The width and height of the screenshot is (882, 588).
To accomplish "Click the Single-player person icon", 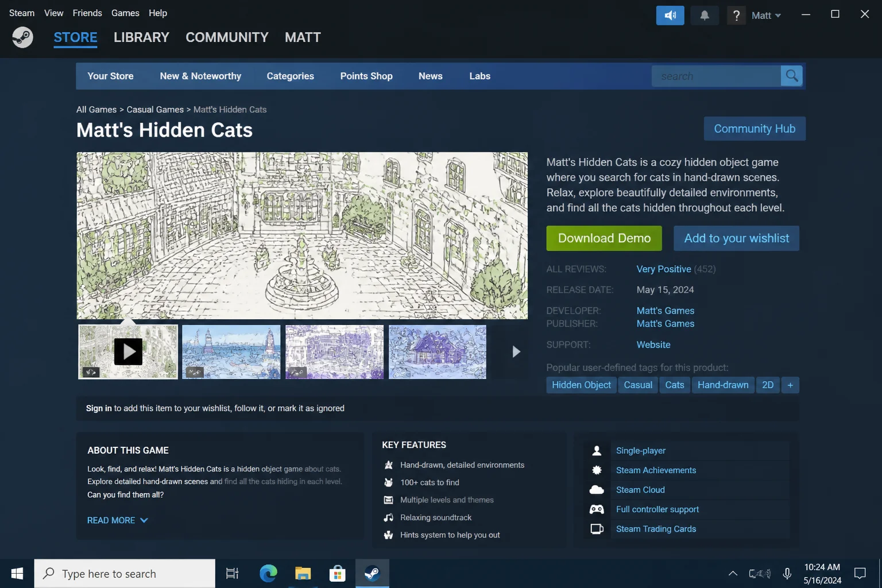I will point(597,451).
